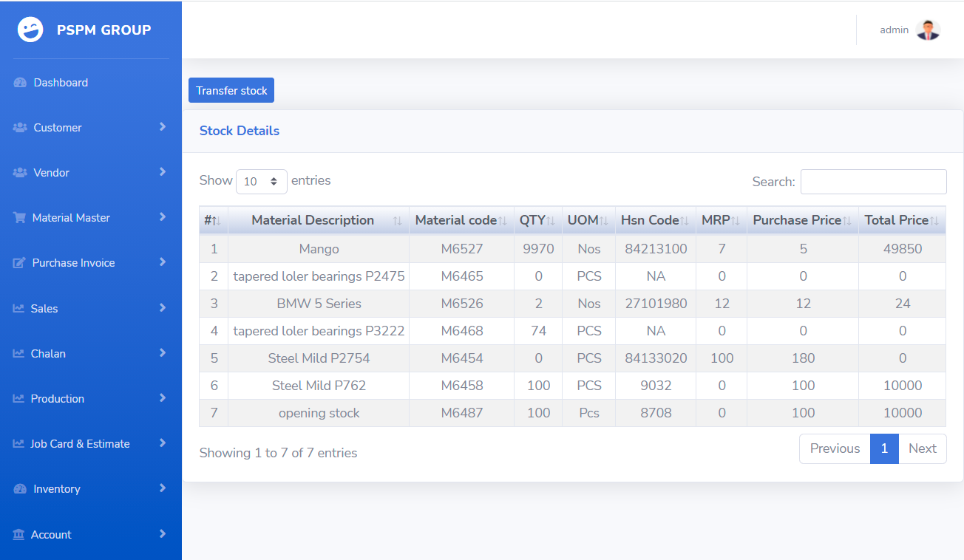Click the Transfer stock button
The image size is (964, 560).
point(231,91)
